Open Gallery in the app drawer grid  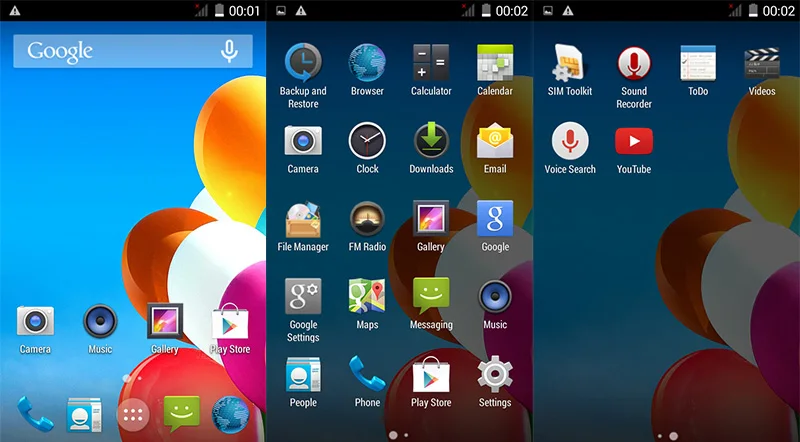click(x=431, y=218)
